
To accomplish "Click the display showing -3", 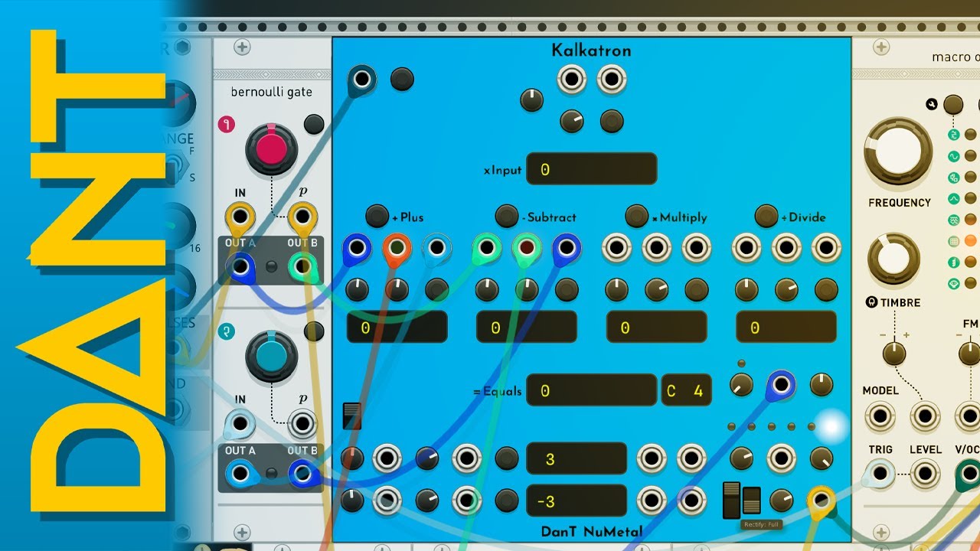I will pyautogui.click(x=577, y=501).
